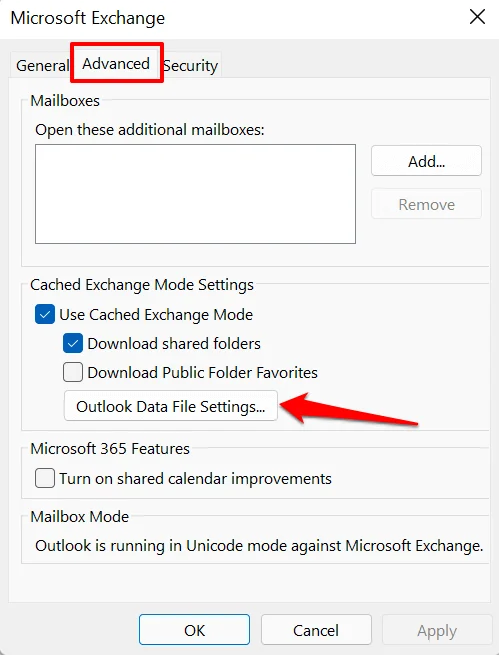Uncheck Use Cached Exchange Mode
The width and height of the screenshot is (499, 655).
tap(45, 314)
